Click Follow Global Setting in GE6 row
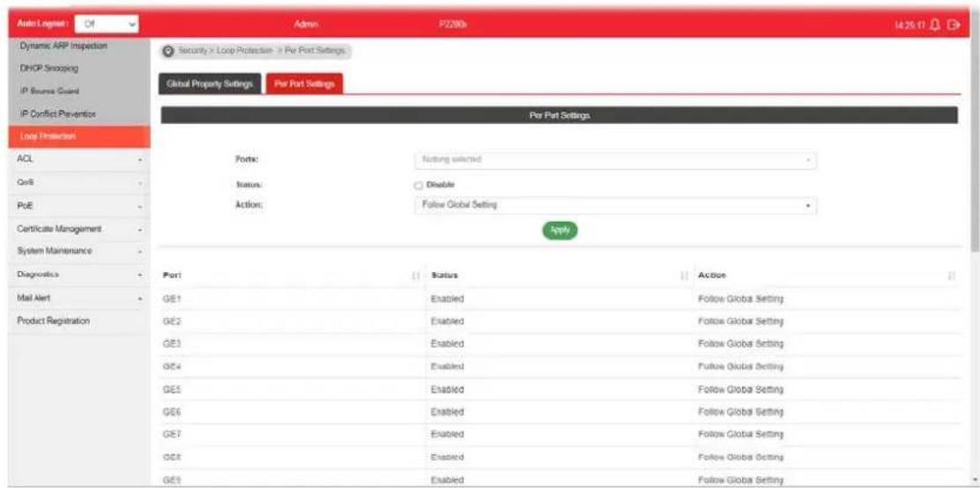 tap(740, 411)
